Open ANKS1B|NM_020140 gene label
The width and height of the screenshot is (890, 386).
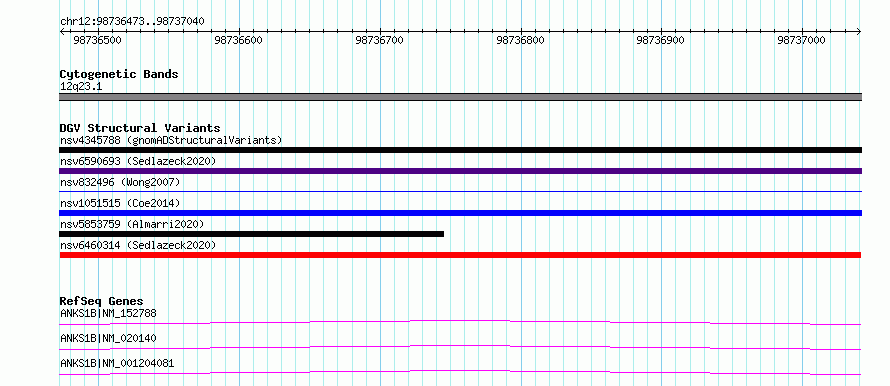click(108, 338)
